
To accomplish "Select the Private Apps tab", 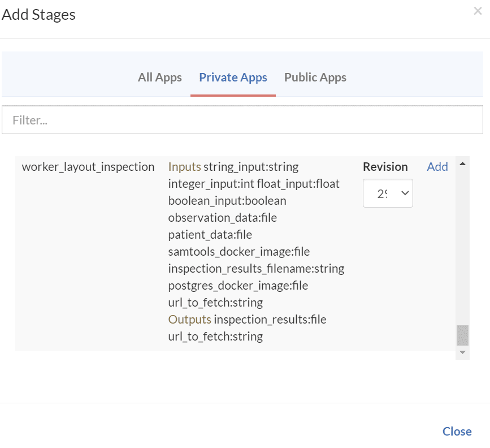I will tap(233, 77).
